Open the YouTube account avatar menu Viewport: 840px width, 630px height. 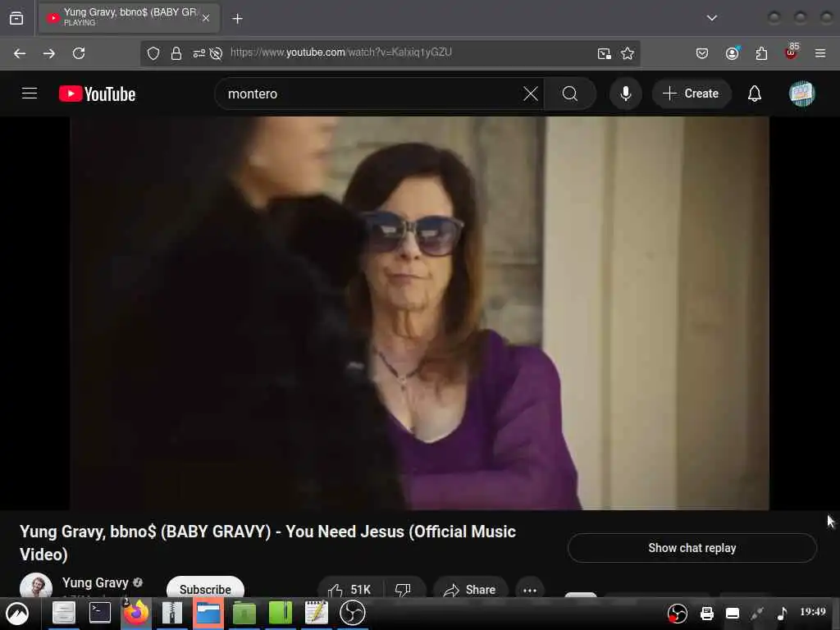[x=801, y=94]
